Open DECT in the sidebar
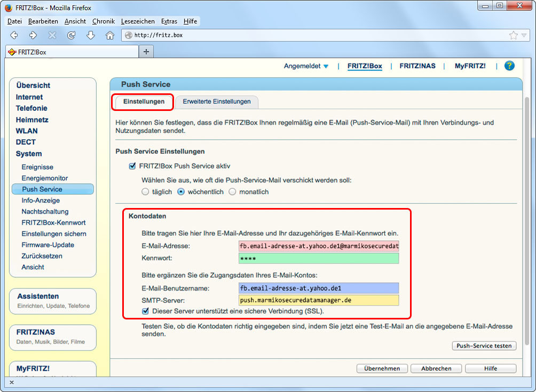 [26, 142]
